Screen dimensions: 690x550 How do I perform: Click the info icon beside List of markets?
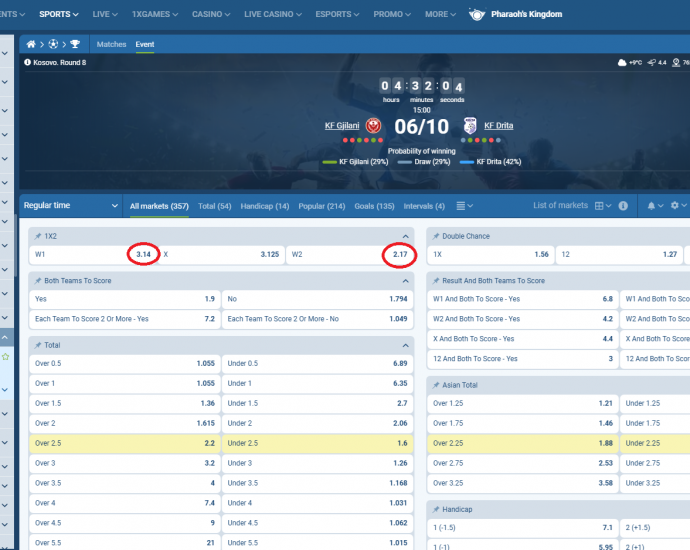click(x=623, y=205)
